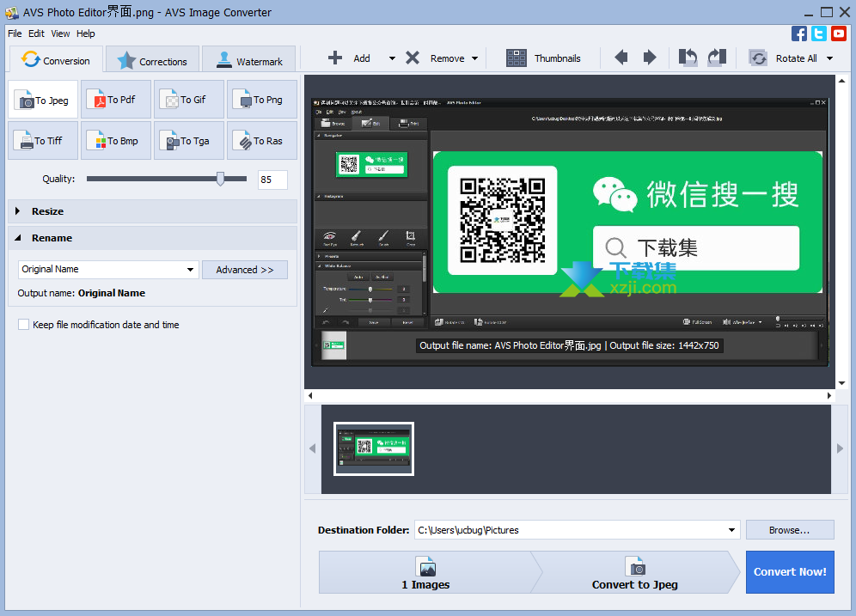Viewport: 856px width, 616px height.
Task: Click the Advanced >> button
Action: coord(245,270)
